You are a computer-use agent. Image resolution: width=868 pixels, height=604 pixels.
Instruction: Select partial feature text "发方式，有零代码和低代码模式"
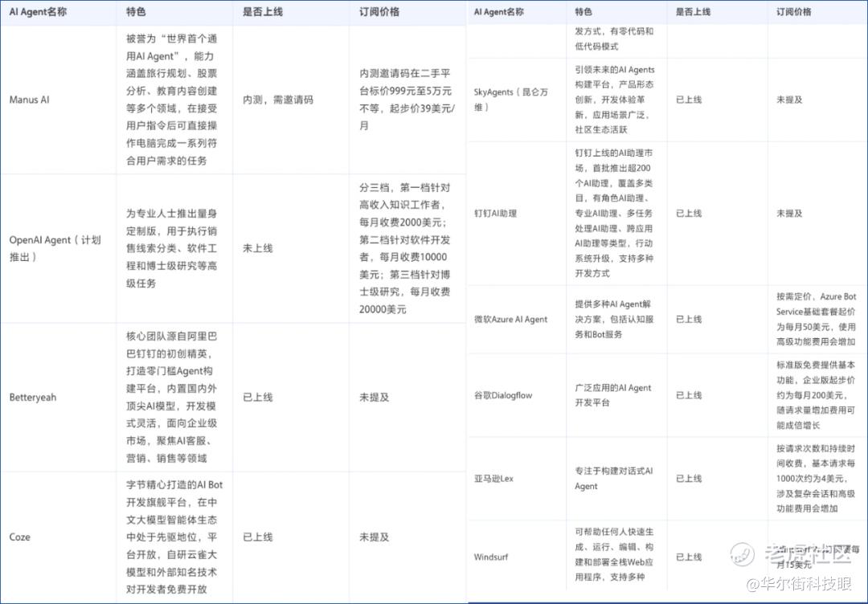tap(614, 39)
